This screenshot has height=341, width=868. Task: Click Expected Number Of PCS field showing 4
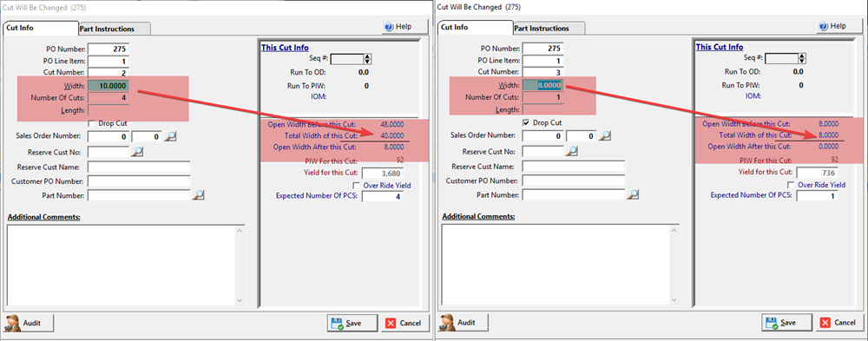pos(383,196)
